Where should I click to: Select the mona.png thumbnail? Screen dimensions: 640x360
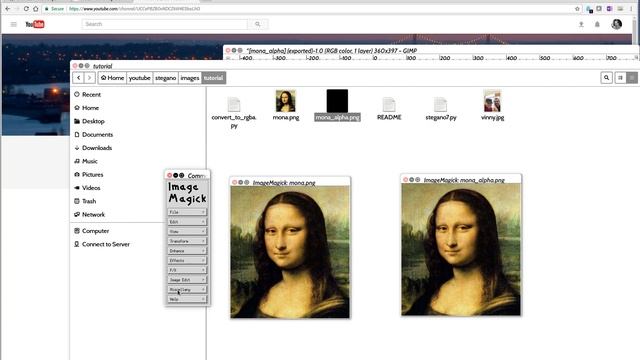point(286,101)
